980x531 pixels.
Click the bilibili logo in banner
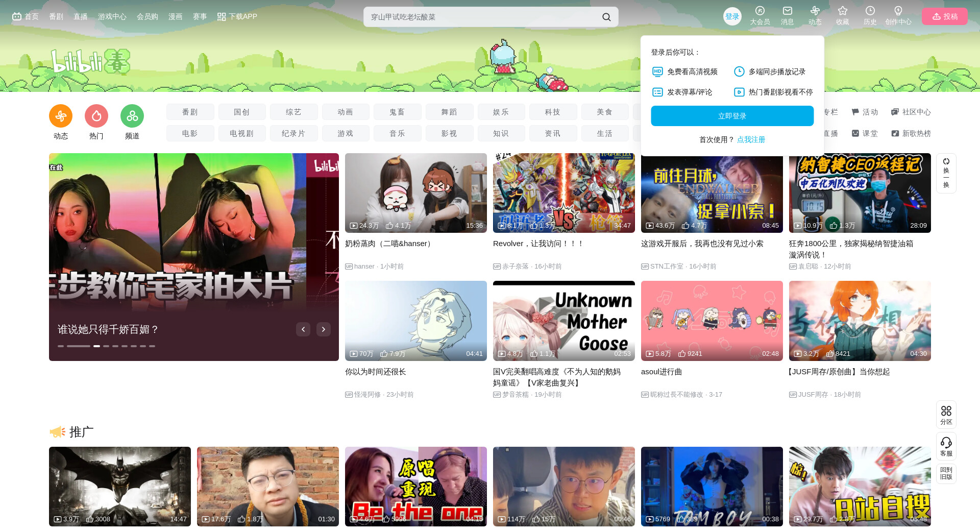point(90,62)
